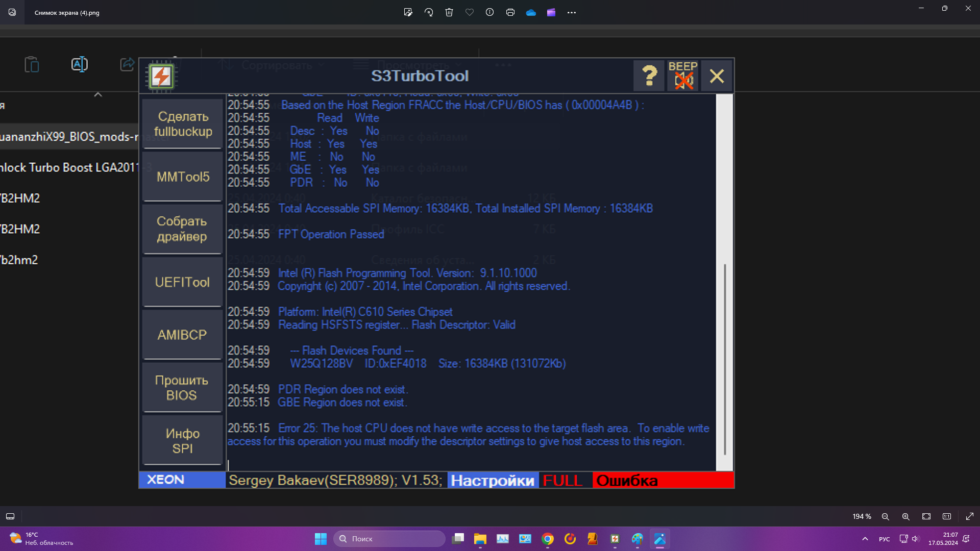Image resolution: width=980 pixels, height=551 pixels.
Task: Zoom out using the magnifier minus icon
Action: (886, 516)
